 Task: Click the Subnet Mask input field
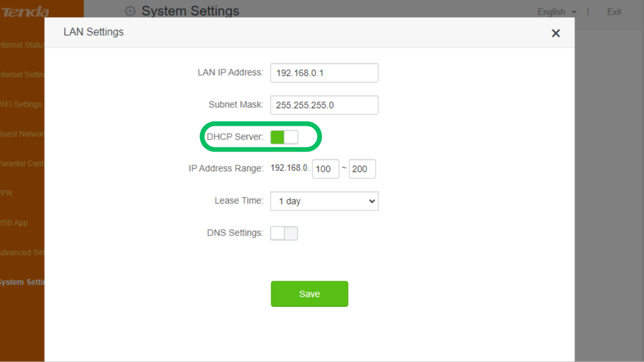(x=324, y=105)
